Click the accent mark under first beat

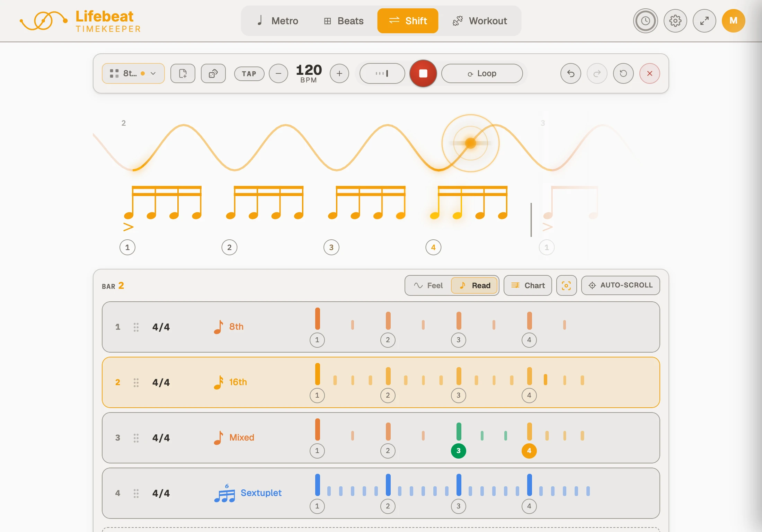128,227
